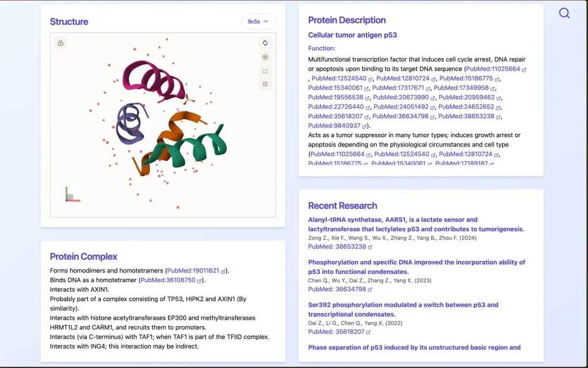Open the phase separation of p53 article
Screen dimensions: 588x368
[414, 347]
